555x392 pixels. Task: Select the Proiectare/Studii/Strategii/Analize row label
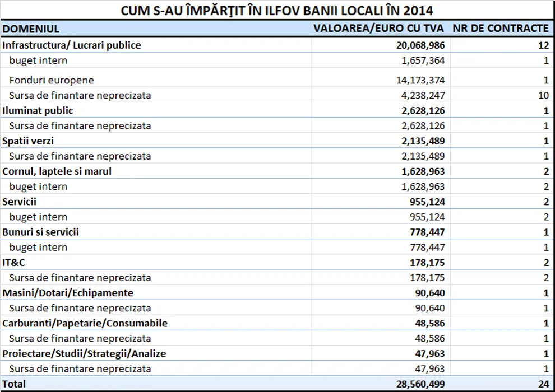click(x=84, y=353)
